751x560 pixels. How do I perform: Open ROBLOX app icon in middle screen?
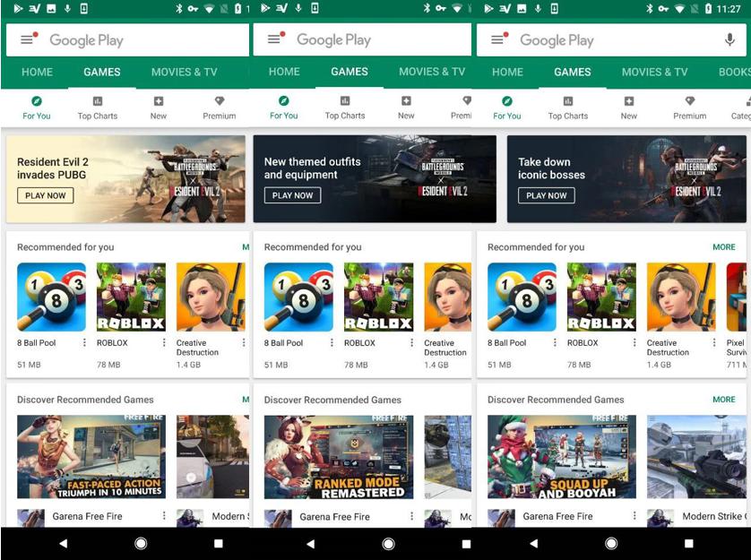pos(379,297)
